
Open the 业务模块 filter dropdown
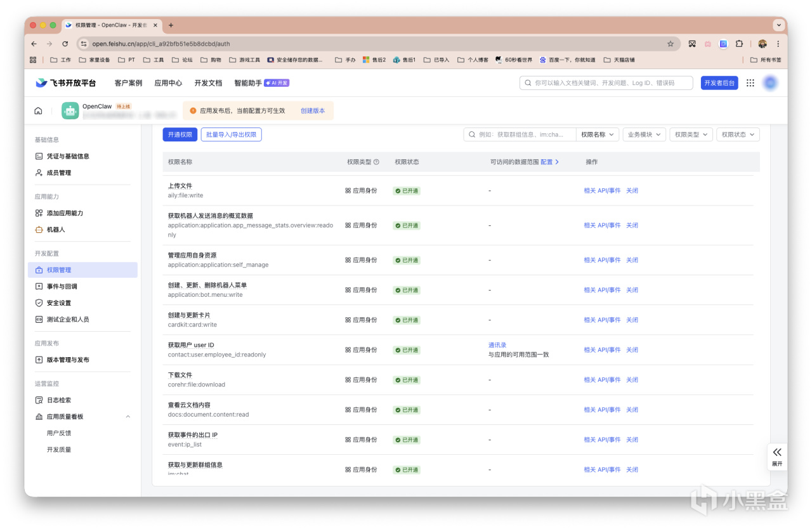coord(644,134)
